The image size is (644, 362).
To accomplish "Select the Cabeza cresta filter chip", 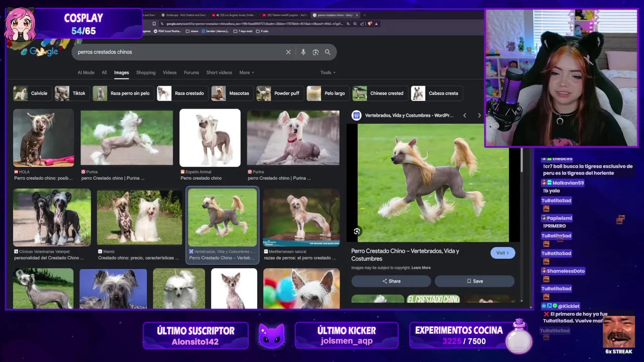I will [437, 93].
